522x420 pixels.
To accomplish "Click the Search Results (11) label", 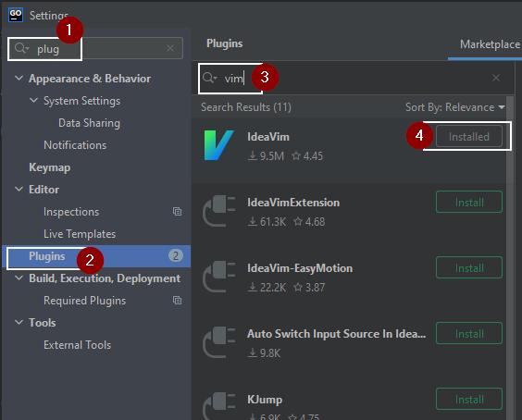I will [246, 107].
